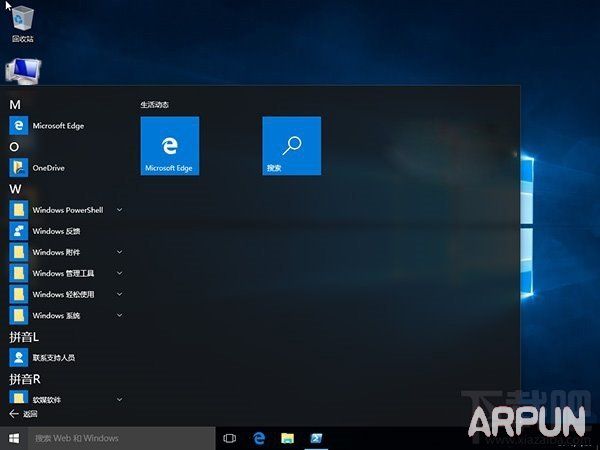The width and height of the screenshot is (600, 450).
Task: Expand the Windows 系统 group chevron
Action: 119,315
